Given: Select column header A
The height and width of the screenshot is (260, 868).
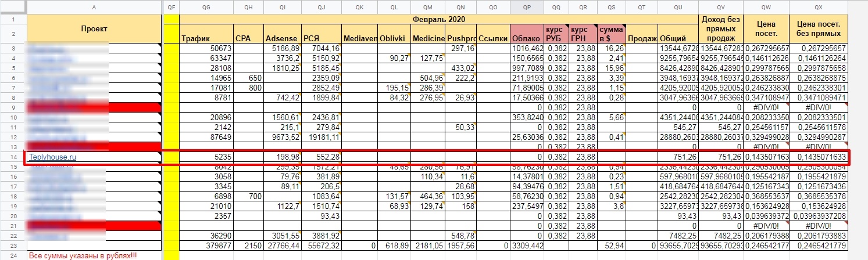Looking at the screenshot, I should 94,8.
